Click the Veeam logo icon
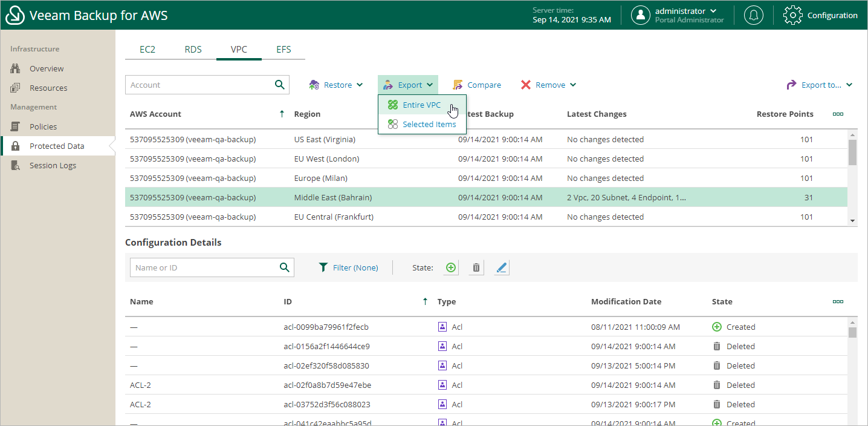Image resolution: width=868 pixels, height=426 pixels. coord(15,16)
